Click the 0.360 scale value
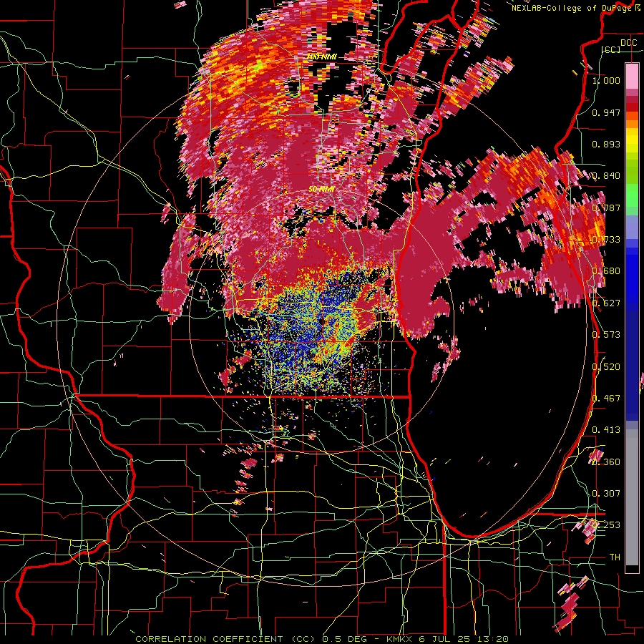 (x=606, y=462)
